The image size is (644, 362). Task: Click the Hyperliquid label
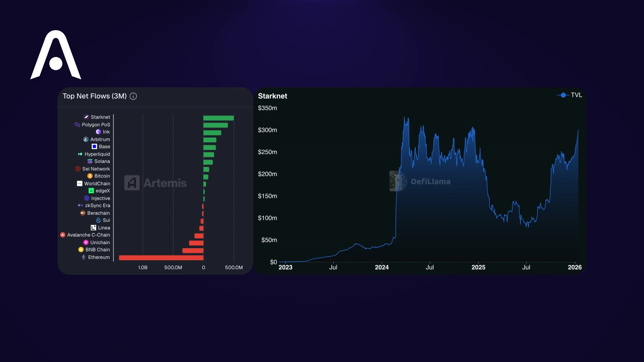[x=97, y=154]
